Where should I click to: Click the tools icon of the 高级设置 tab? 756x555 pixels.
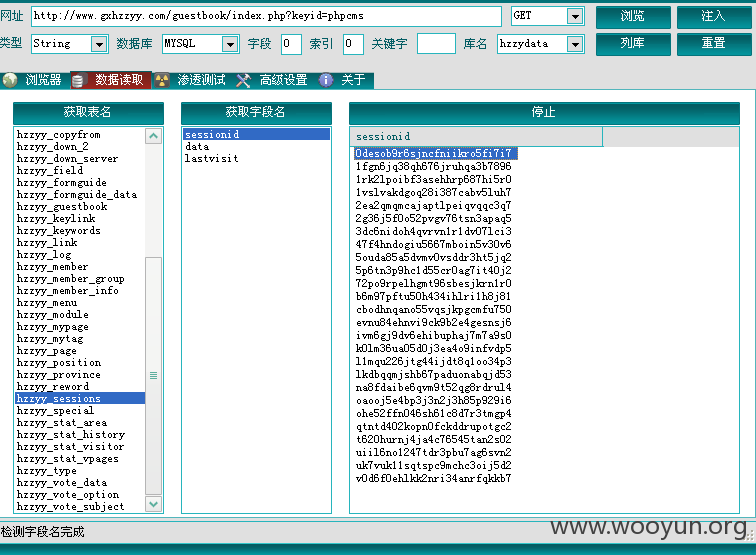pyautogui.click(x=243, y=80)
